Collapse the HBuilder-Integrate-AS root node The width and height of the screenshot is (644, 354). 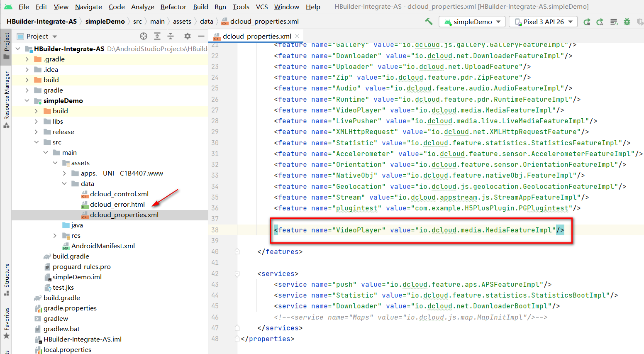tap(18, 49)
